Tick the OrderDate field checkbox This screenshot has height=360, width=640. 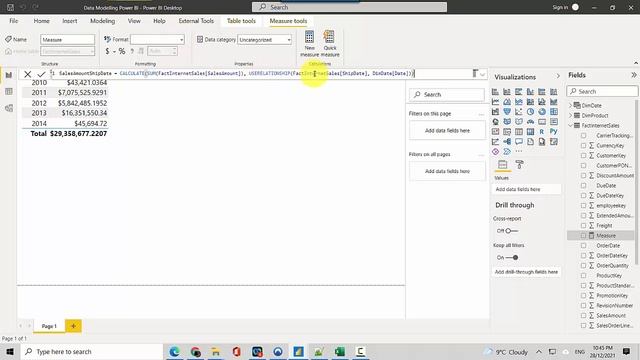pos(583,245)
